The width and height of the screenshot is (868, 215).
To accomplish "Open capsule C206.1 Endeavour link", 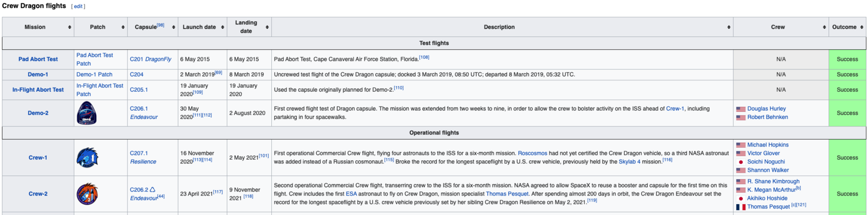I will (x=144, y=113).
